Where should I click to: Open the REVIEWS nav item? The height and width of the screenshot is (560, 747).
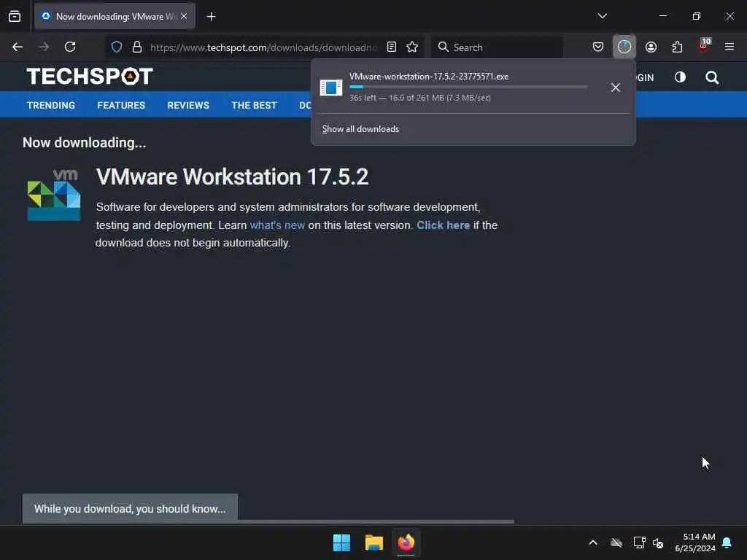click(188, 105)
